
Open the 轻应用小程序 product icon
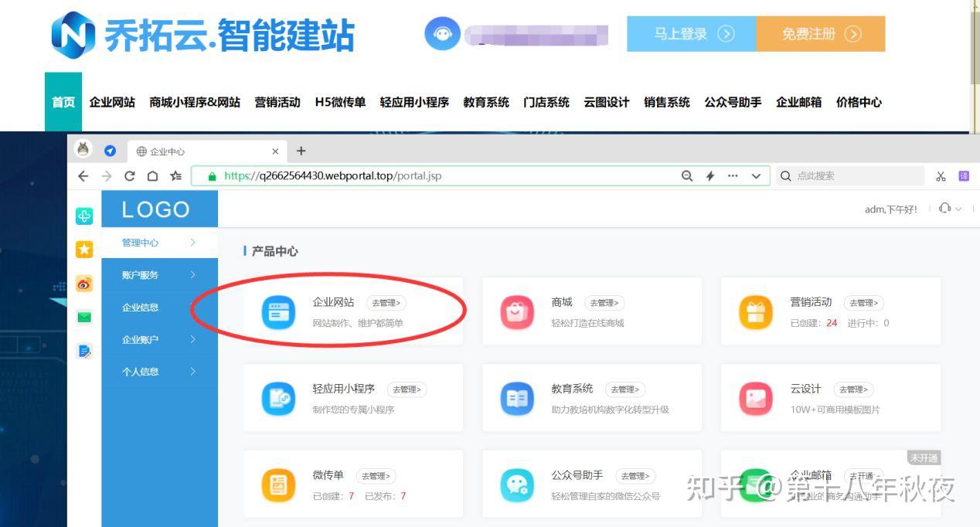pos(278,399)
